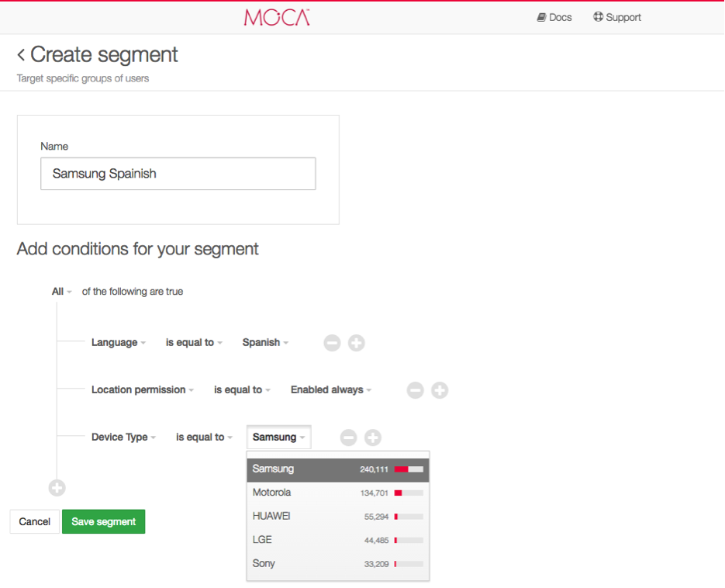
Task: Remove the Location permission condition
Action: [x=415, y=390]
